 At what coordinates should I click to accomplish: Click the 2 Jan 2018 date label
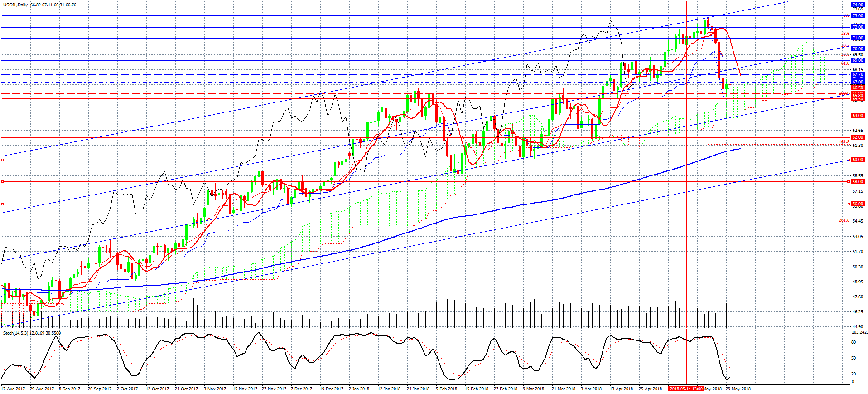(358, 389)
